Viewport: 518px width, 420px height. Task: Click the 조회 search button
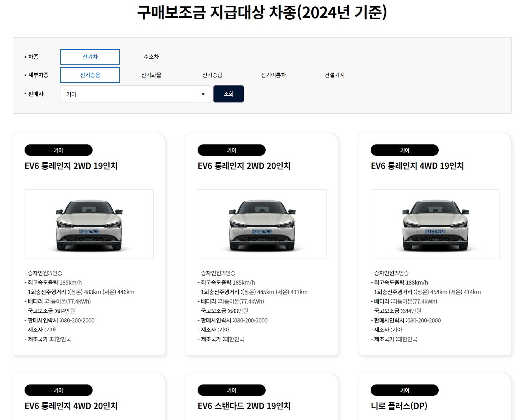point(229,94)
